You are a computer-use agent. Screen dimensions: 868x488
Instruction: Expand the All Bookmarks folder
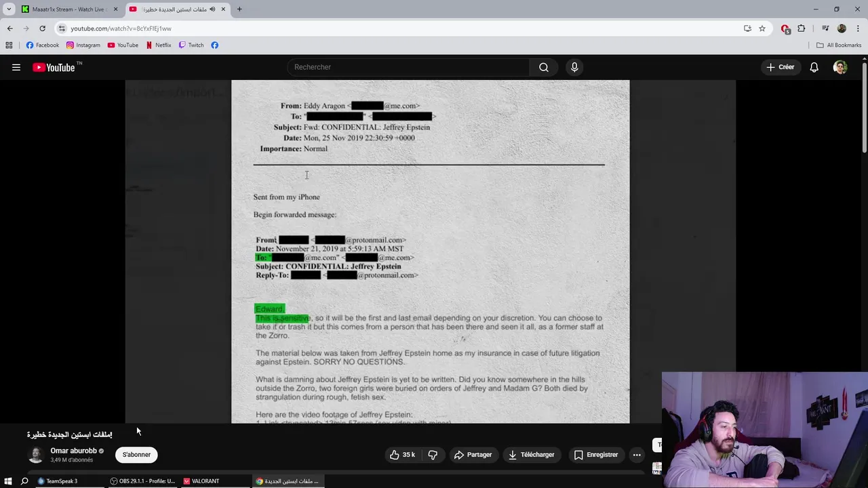coord(839,45)
